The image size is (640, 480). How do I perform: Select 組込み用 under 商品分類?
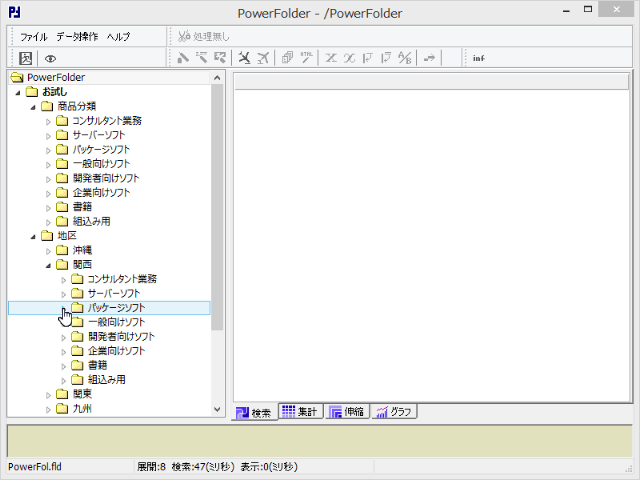point(91,221)
